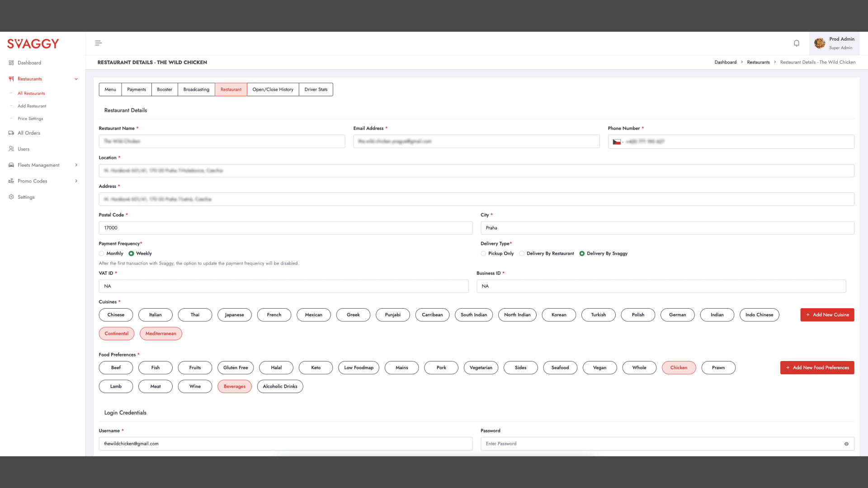Click the All Orders truck icon
868x488 pixels.
(11, 133)
